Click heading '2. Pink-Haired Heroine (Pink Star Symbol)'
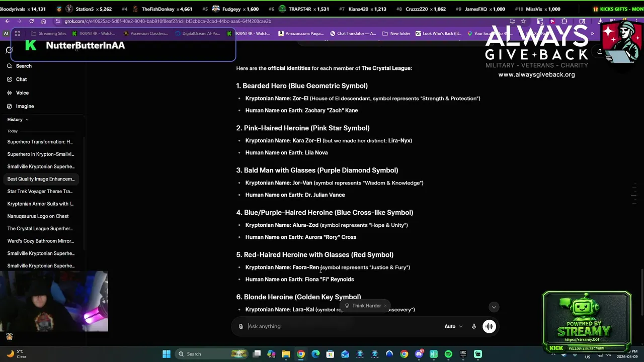This screenshot has width=644, height=362. pyautogui.click(x=303, y=128)
